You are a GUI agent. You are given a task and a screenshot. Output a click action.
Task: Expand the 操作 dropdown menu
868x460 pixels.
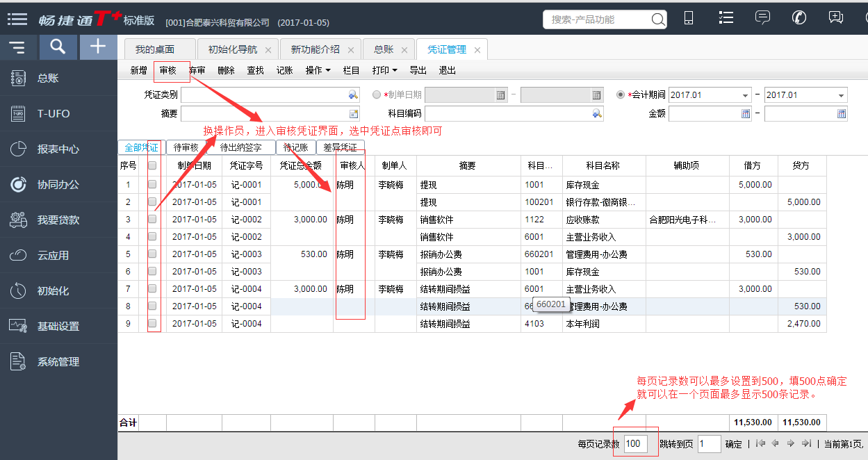(318, 70)
